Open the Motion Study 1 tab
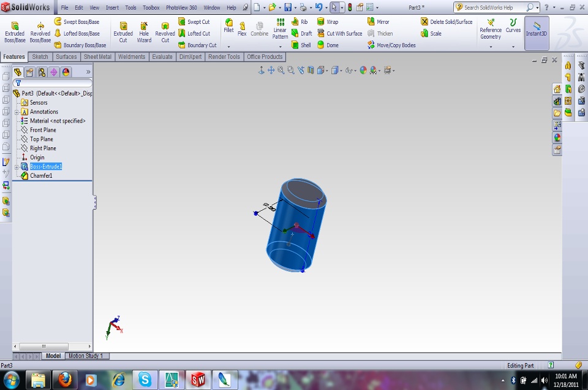 tap(86, 356)
